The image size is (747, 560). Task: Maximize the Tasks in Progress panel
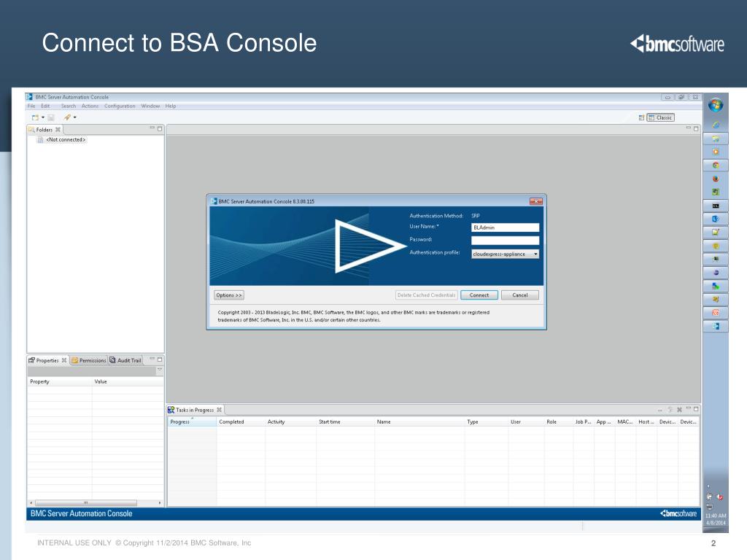click(696, 409)
